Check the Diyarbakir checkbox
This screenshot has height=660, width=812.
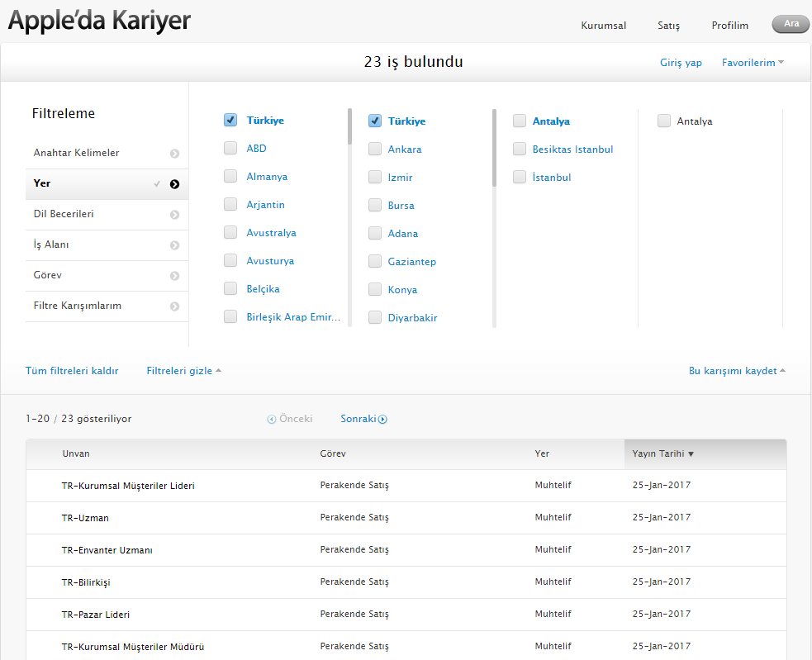(375, 317)
